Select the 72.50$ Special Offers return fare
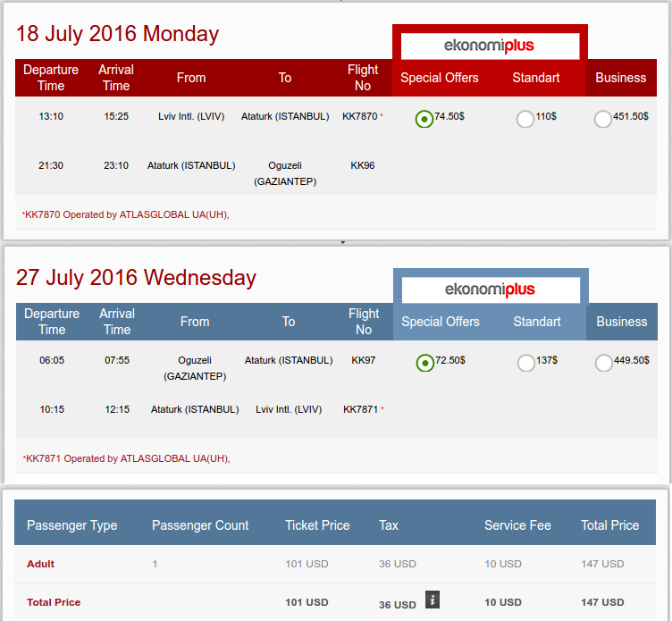Viewport: 672px width, 621px height. pos(425,363)
